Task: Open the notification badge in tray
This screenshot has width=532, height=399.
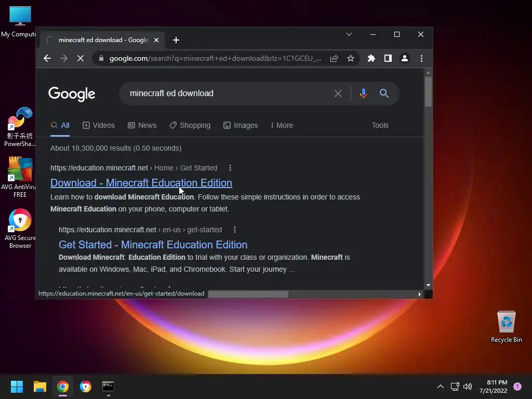Action: point(517,387)
